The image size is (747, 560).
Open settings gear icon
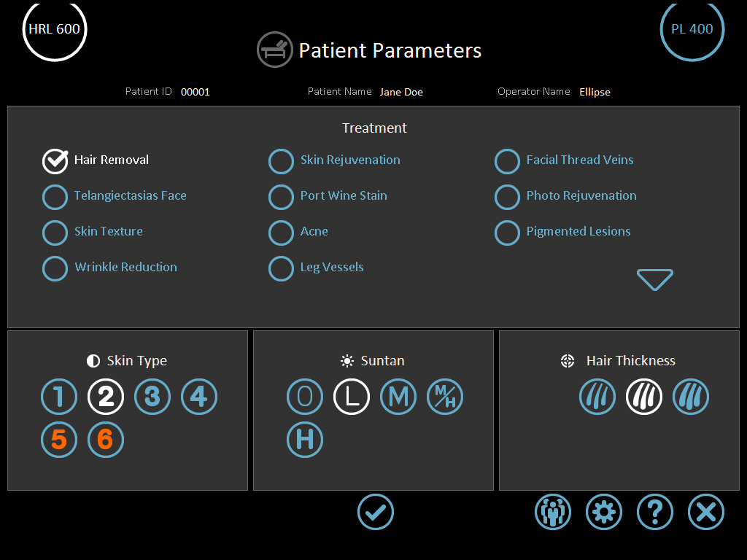point(604,512)
